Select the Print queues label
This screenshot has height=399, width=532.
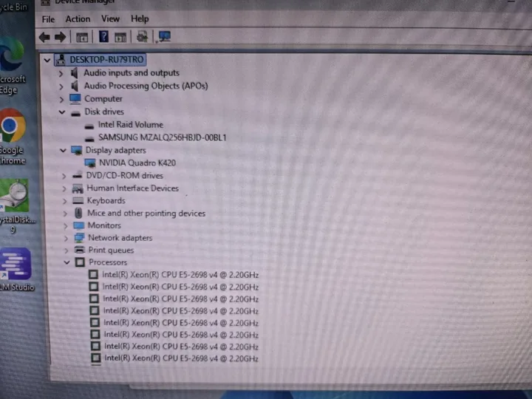point(112,250)
